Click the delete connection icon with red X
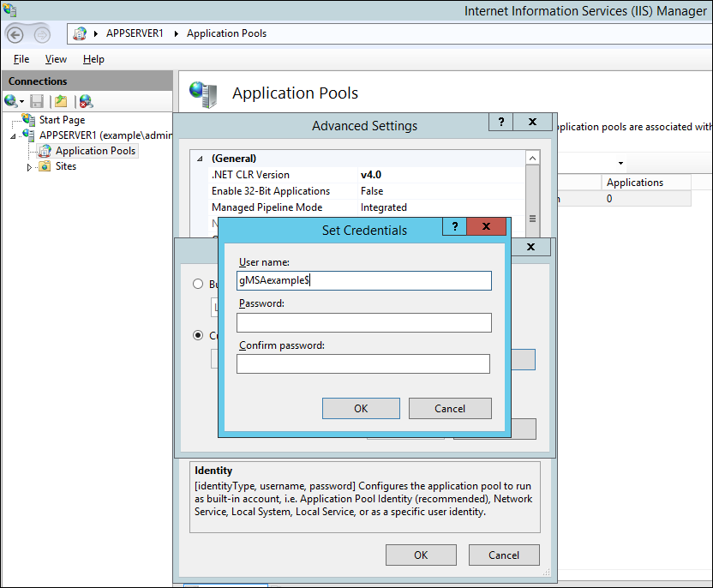The height and width of the screenshot is (588, 713). point(84,100)
